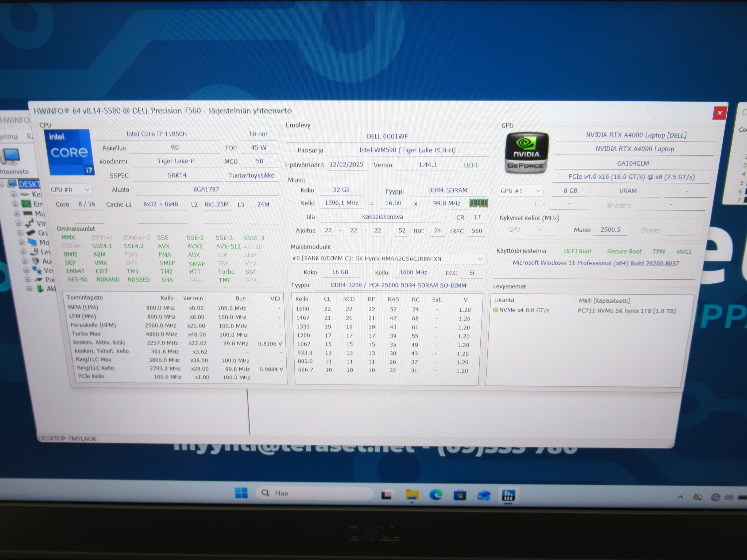Click the volume icon in the system tray
This screenshot has width=747, height=560.
(x=729, y=497)
